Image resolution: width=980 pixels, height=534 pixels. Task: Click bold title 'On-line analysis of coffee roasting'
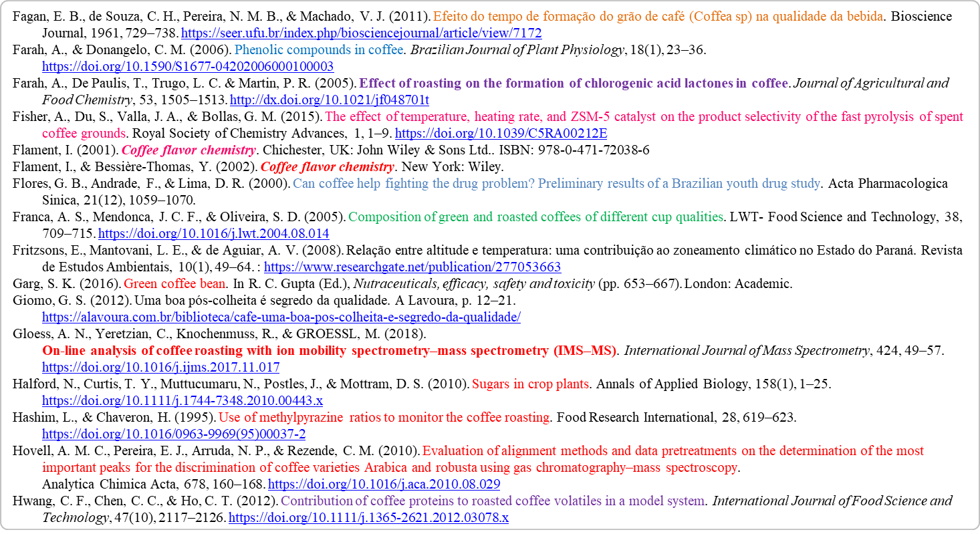tap(330, 350)
